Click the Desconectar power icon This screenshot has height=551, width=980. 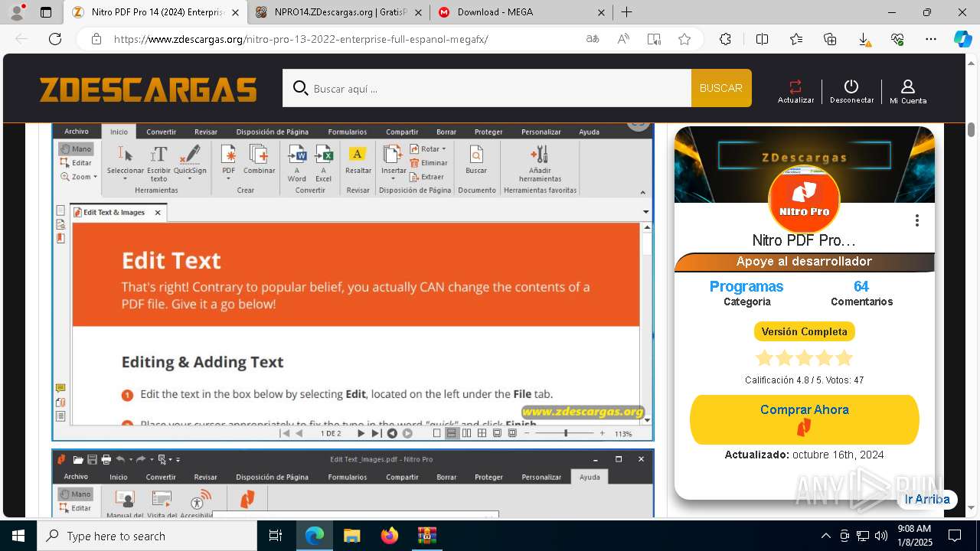tap(851, 86)
